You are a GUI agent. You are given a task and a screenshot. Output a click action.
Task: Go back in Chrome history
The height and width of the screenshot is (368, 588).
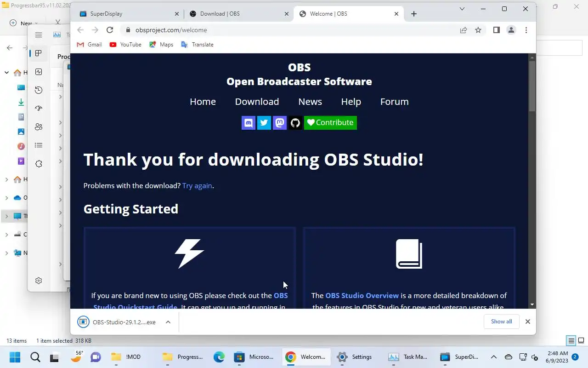point(80,30)
